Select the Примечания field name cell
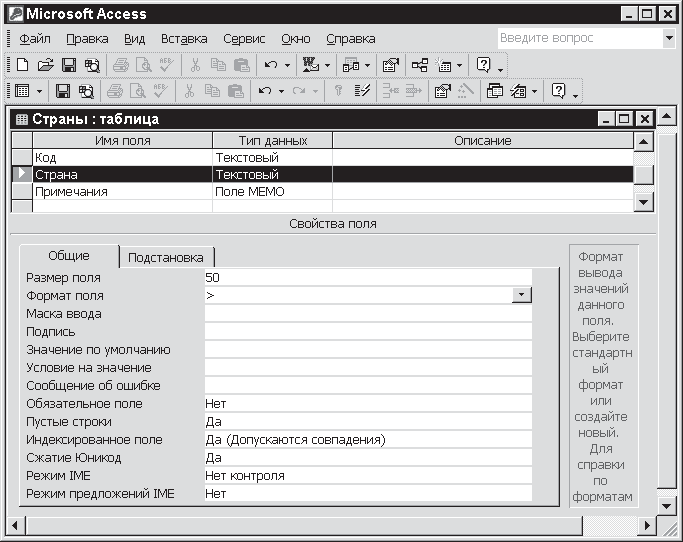Image resolution: width=683 pixels, height=542 pixels. (x=122, y=192)
